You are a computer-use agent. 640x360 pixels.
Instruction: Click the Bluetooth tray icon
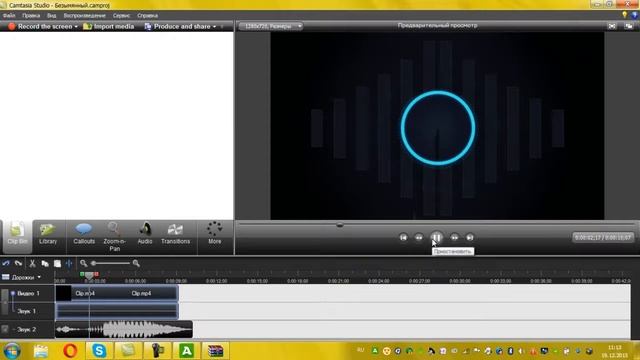click(x=510, y=351)
